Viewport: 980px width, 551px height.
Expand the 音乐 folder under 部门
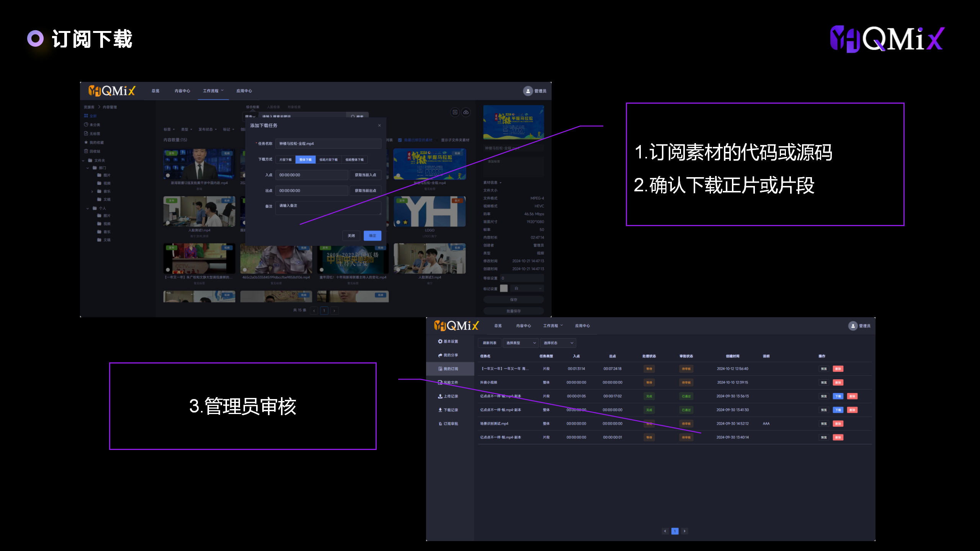coord(92,191)
